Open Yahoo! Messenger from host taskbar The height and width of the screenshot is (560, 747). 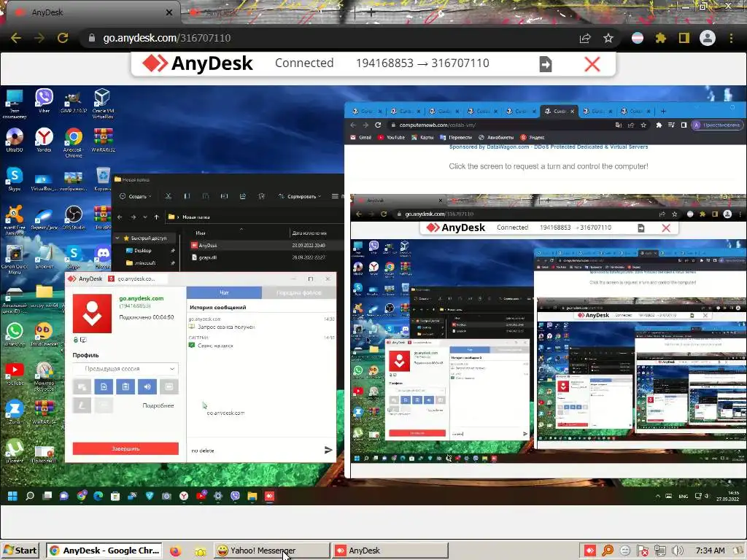click(x=271, y=551)
